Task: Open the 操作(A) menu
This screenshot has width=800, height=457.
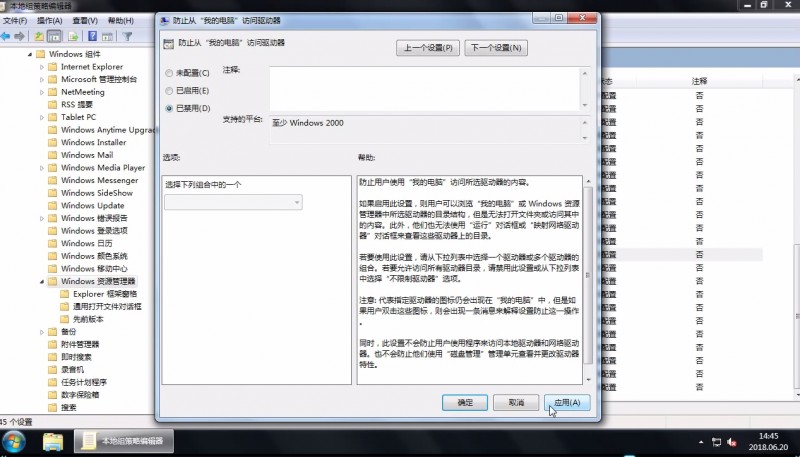Action: [49, 20]
